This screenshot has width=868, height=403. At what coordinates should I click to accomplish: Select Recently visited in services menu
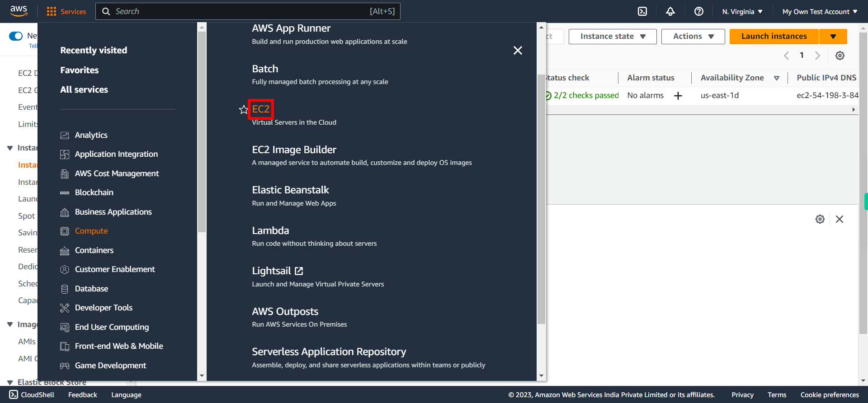tap(94, 50)
